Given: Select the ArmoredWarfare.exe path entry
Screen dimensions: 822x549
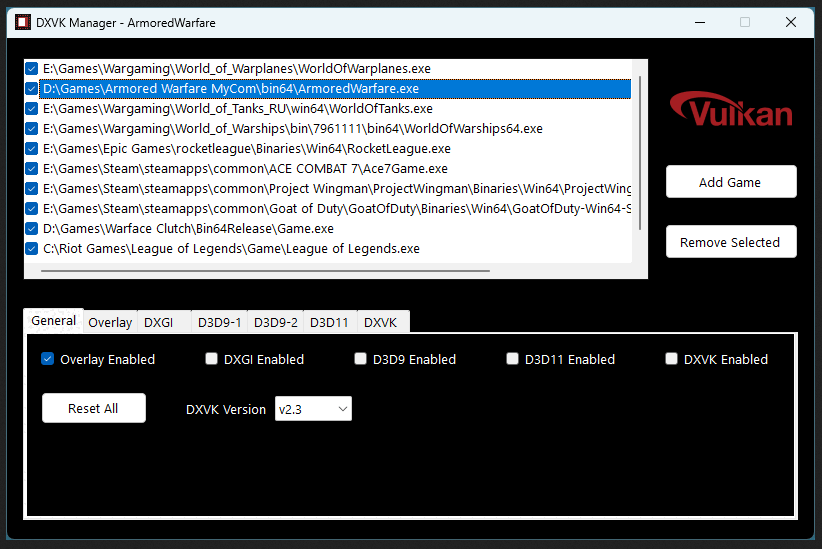Looking at the screenshot, I should click(x=336, y=89).
